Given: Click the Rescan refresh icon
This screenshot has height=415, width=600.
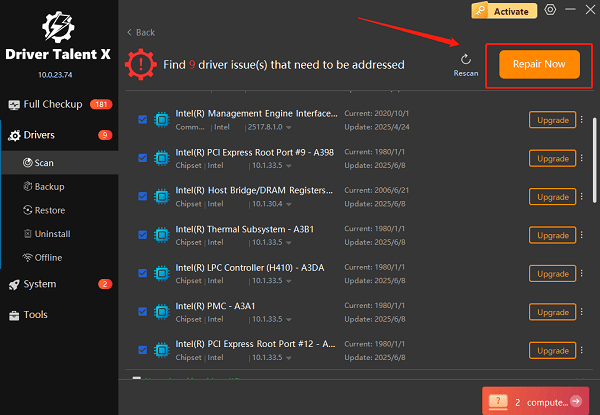Looking at the screenshot, I should click(465, 59).
